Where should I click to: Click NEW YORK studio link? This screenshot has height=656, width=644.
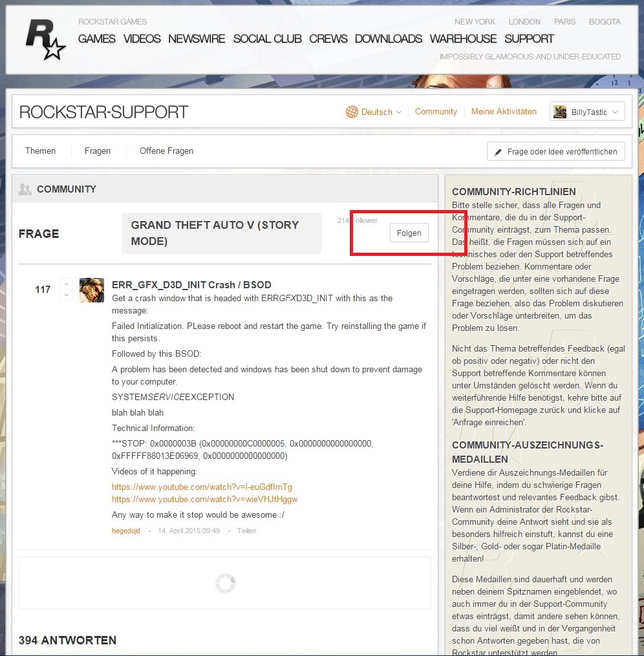(x=475, y=22)
